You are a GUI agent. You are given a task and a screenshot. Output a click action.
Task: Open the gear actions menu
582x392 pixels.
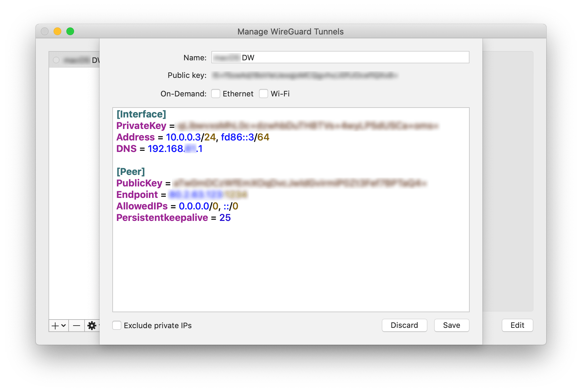click(92, 326)
